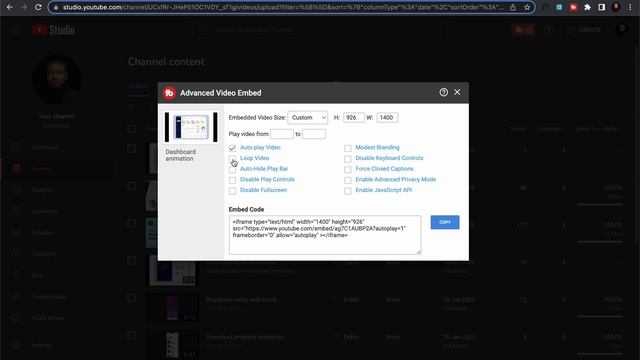Click inside the Embed Code text area
The height and width of the screenshot is (360, 640).
tap(325, 235)
